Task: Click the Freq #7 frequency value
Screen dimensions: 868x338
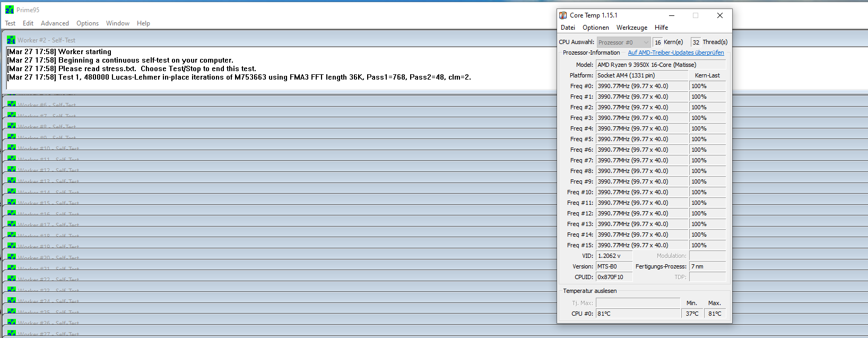Action: point(642,160)
